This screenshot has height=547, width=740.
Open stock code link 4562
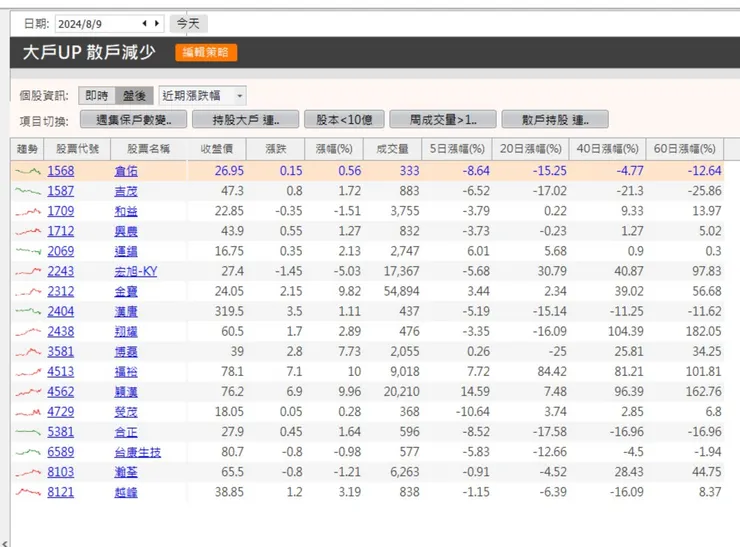coord(60,392)
